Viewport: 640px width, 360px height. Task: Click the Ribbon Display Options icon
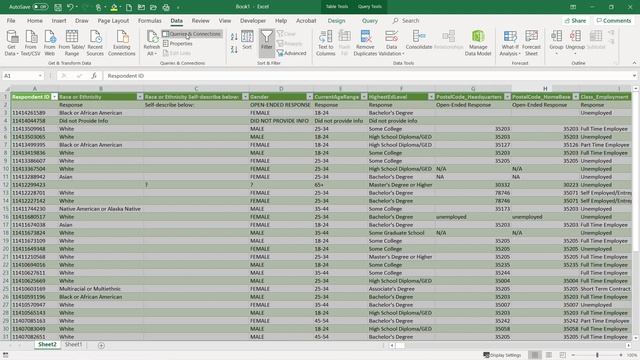tap(573, 7)
